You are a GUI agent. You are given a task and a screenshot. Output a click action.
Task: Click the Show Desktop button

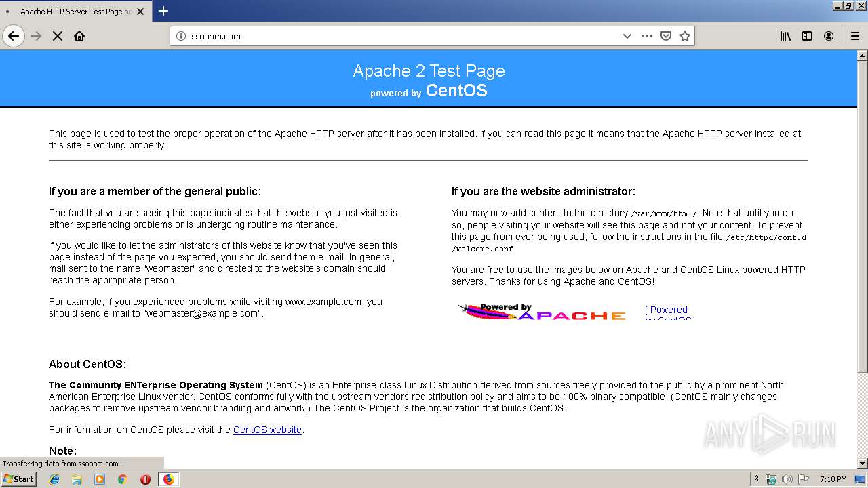click(861, 479)
